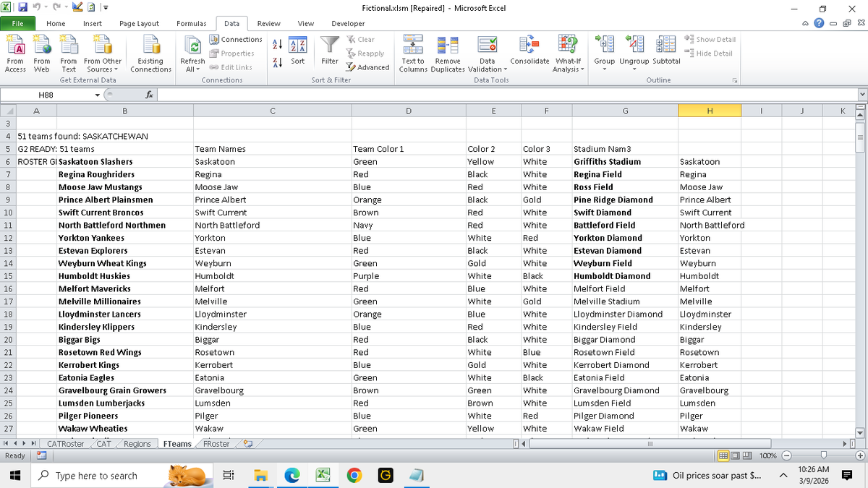Open Consolidate data tool

529,51
